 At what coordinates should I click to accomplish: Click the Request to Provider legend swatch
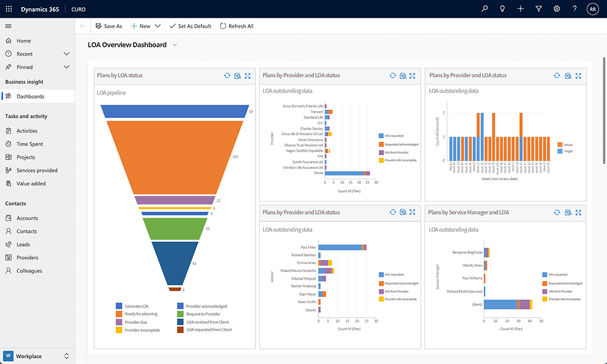[x=180, y=314]
